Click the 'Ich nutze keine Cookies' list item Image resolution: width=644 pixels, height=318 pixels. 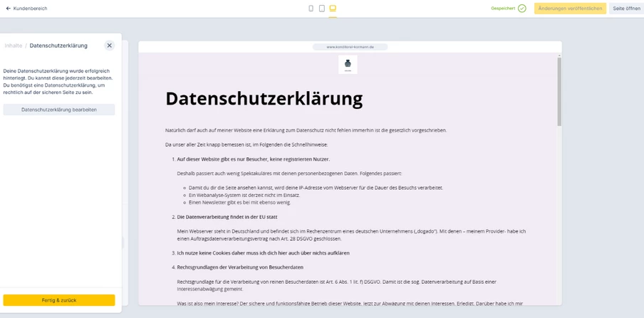tap(263, 253)
